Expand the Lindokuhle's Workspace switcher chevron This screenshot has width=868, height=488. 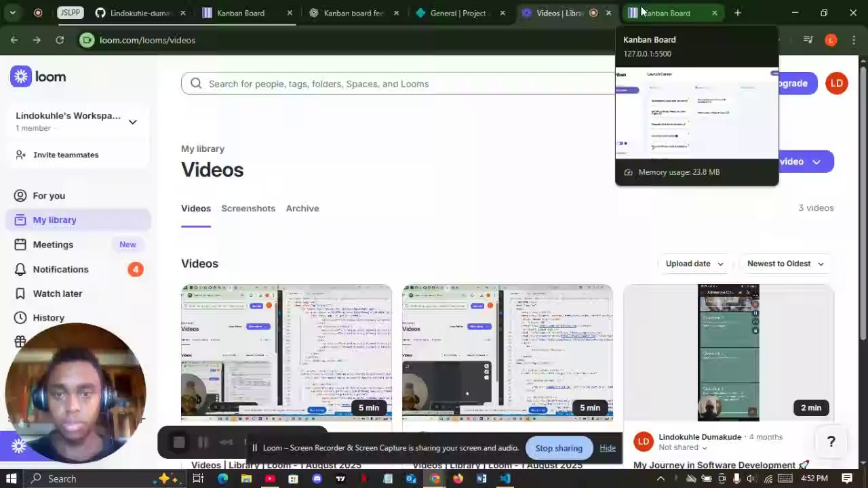tap(133, 122)
